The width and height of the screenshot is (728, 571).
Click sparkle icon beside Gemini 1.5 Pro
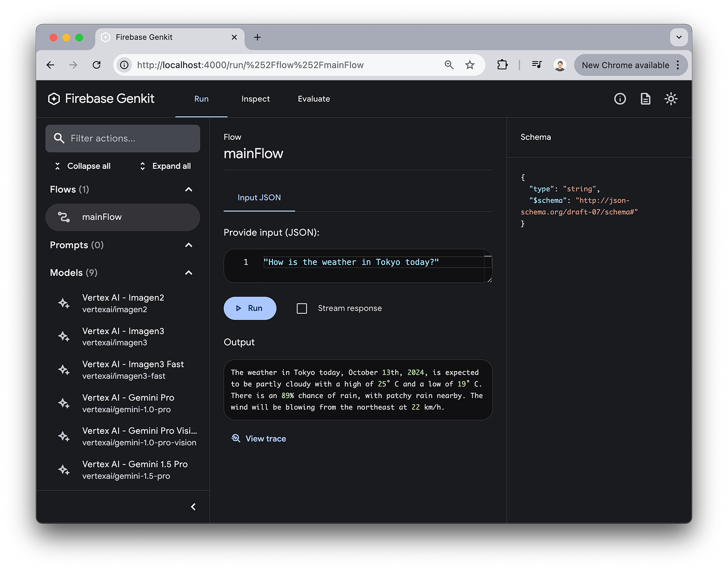click(63, 470)
